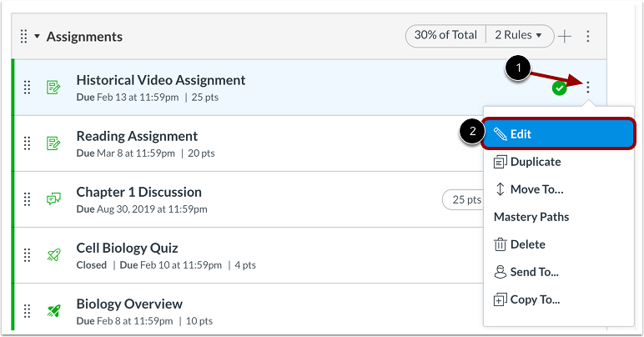Click the 30% of Total pill
644x337 pixels.
445,35
